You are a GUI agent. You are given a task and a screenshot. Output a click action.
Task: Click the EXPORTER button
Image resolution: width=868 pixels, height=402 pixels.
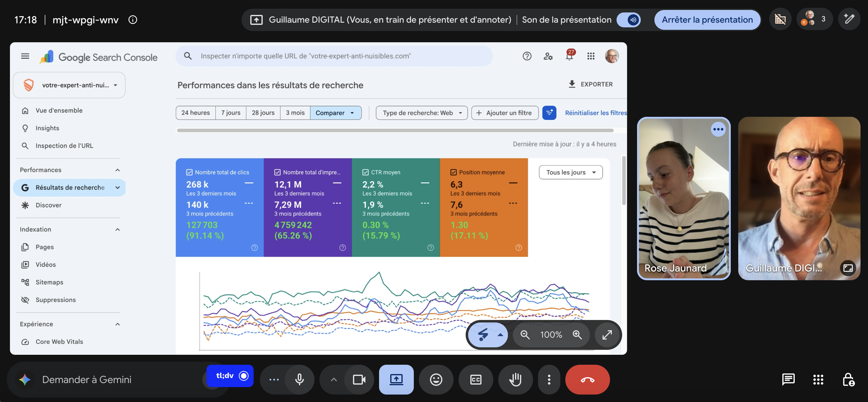591,84
